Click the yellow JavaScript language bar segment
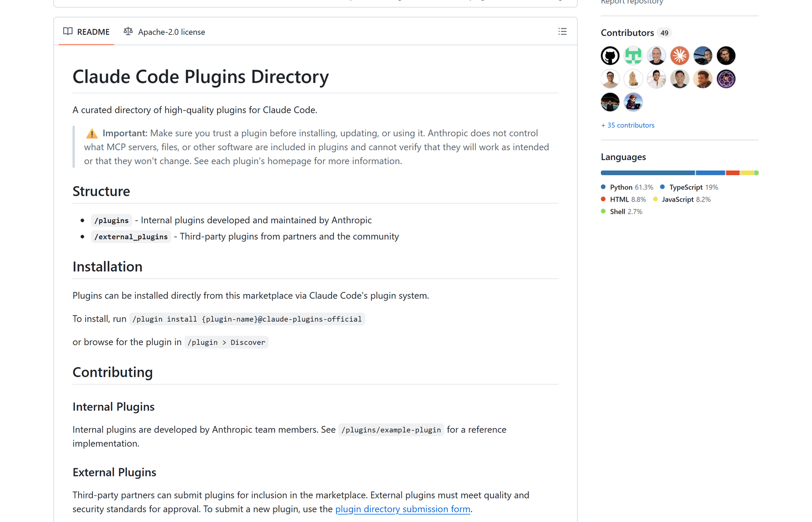 (747, 173)
